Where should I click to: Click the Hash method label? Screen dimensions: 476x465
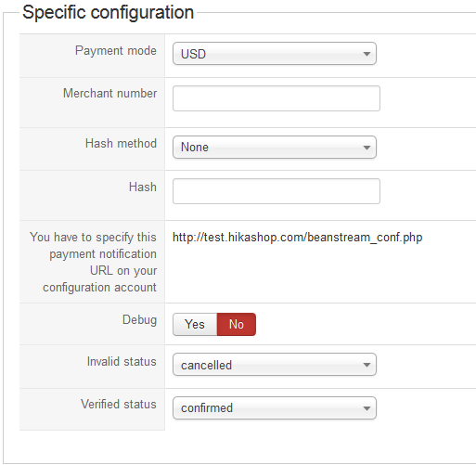121,144
